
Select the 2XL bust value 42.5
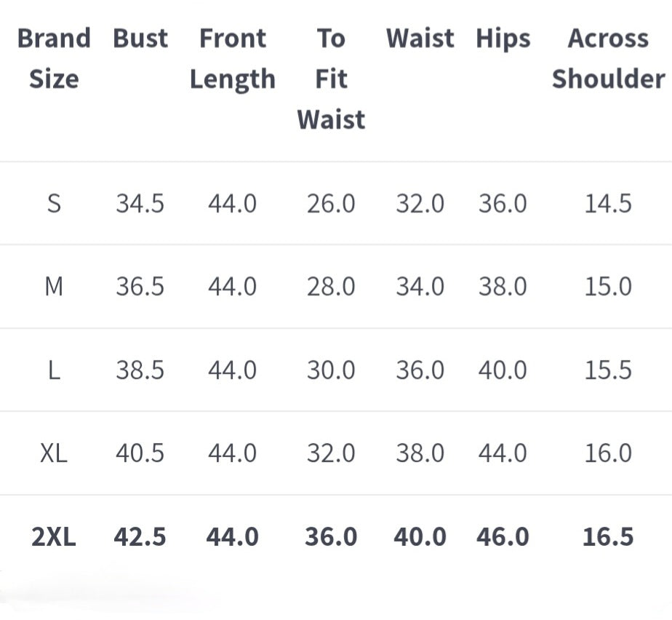[140, 537]
